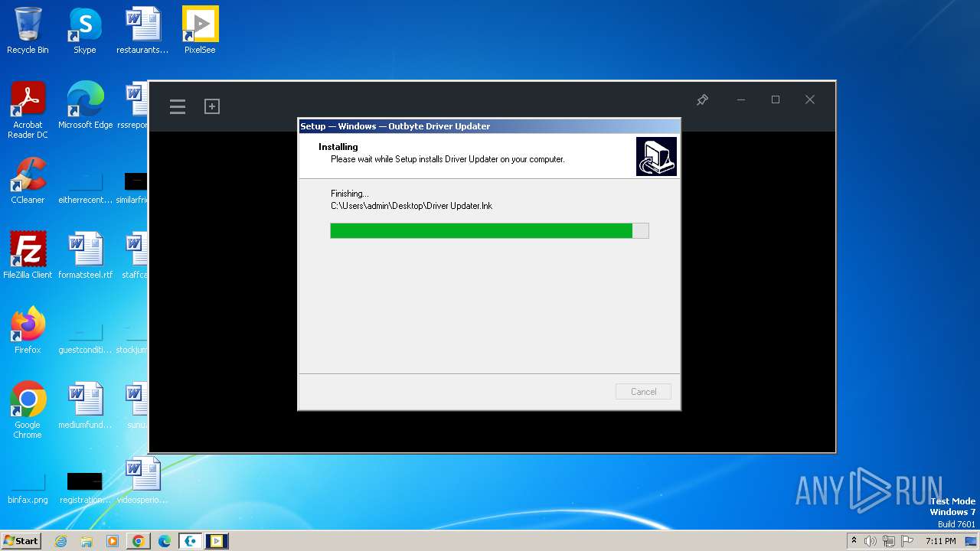Select the Skype desktop shortcut
Viewport: 980px width, 551px height.
(x=85, y=31)
